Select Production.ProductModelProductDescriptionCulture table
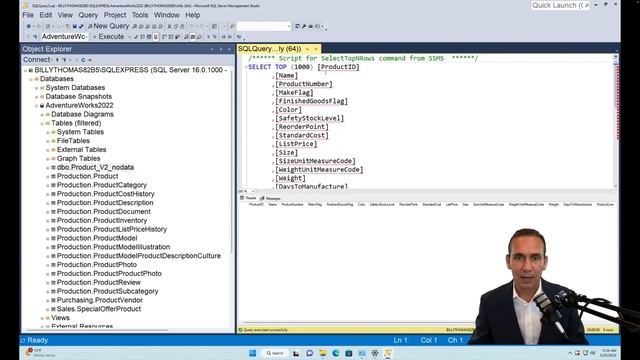Viewport: 640px width, 360px height. [x=139, y=256]
